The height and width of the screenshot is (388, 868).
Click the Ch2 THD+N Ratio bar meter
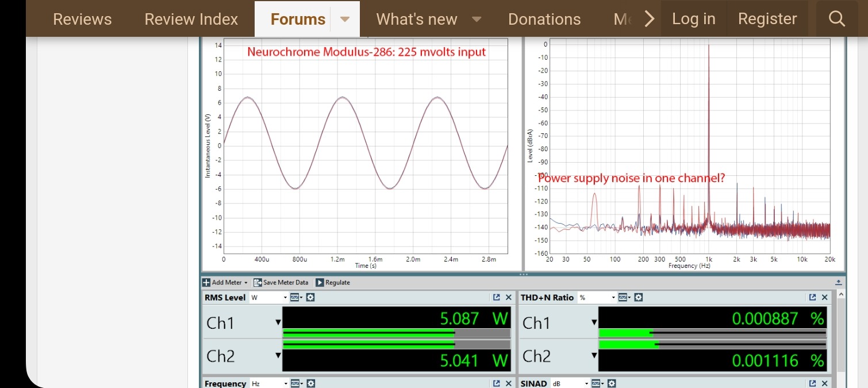pos(712,344)
